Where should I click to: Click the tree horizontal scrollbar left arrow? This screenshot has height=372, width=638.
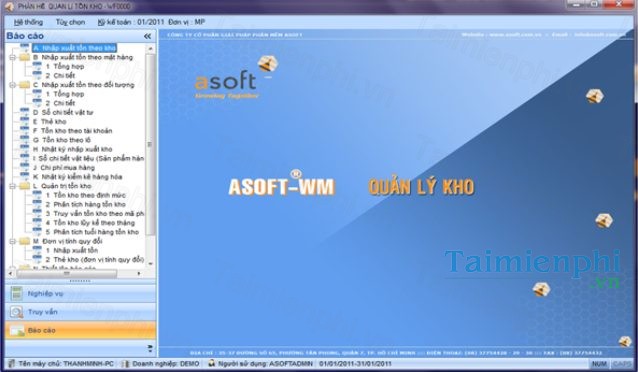click(x=11, y=274)
